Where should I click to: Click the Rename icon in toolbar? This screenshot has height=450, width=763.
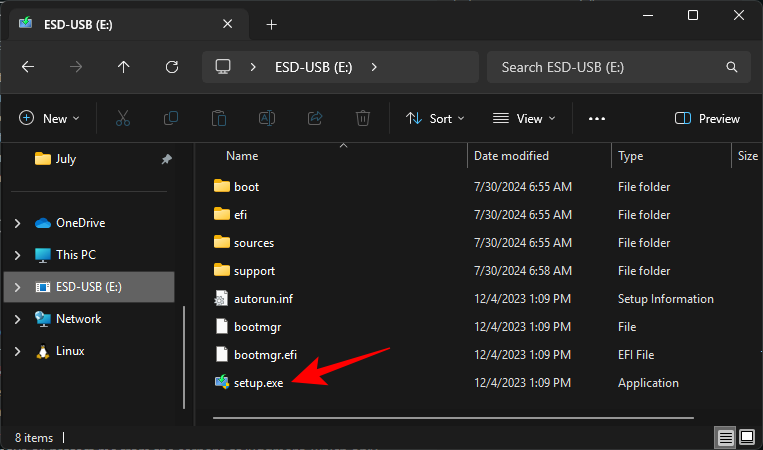267,118
